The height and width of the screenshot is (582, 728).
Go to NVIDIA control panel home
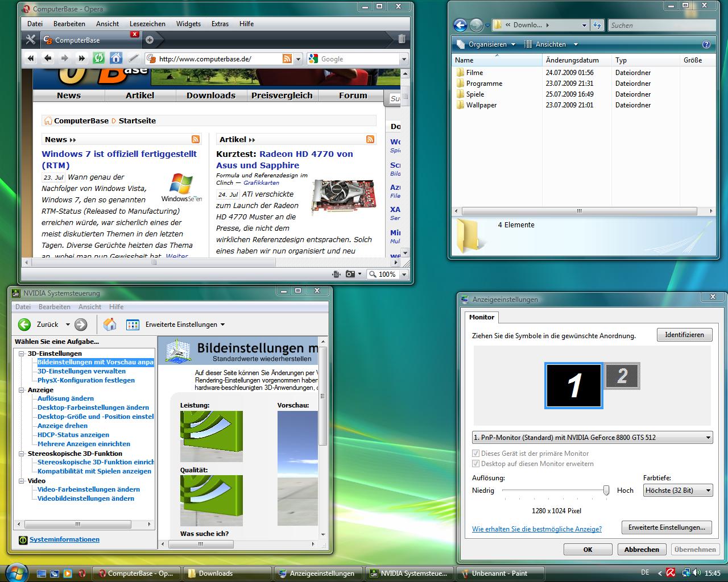click(x=110, y=325)
